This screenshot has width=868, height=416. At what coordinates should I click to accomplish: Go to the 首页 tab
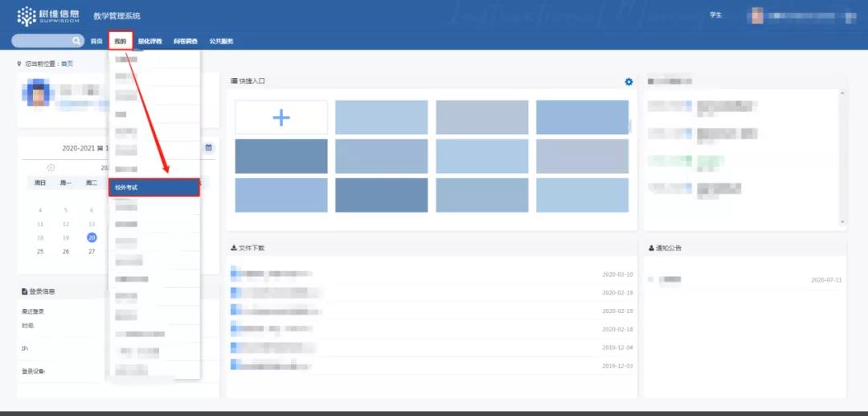click(97, 41)
